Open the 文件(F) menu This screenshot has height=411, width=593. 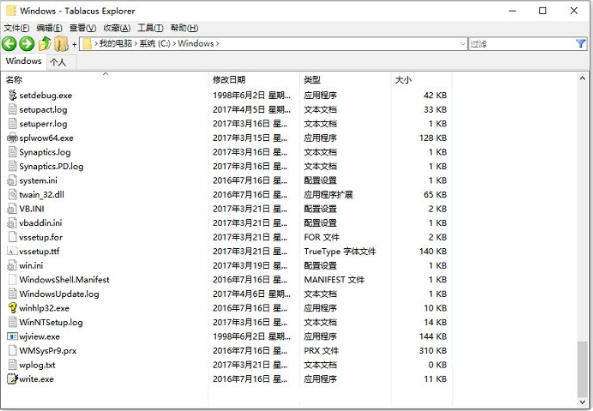pos(16,28)
